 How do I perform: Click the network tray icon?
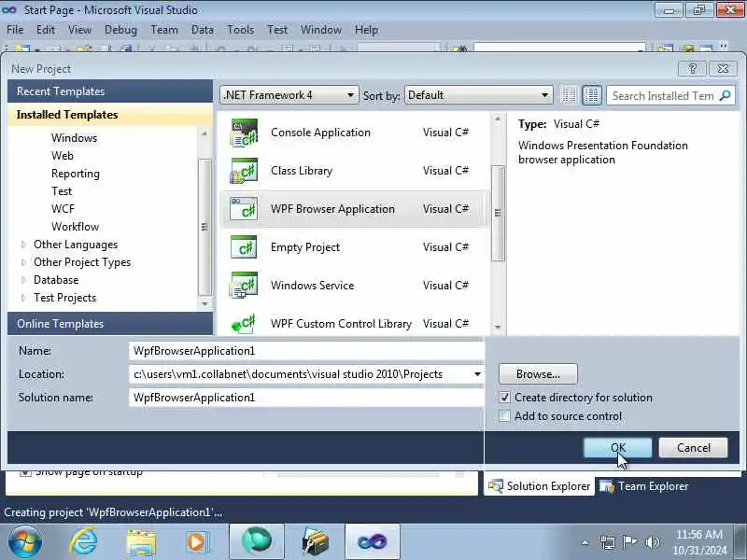pyautogui.click(x=608, y=542)
